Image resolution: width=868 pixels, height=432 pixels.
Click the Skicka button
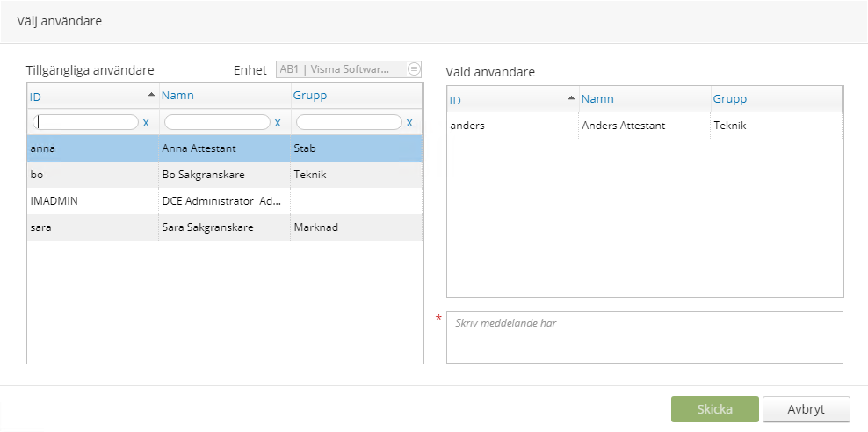(714, 409)
